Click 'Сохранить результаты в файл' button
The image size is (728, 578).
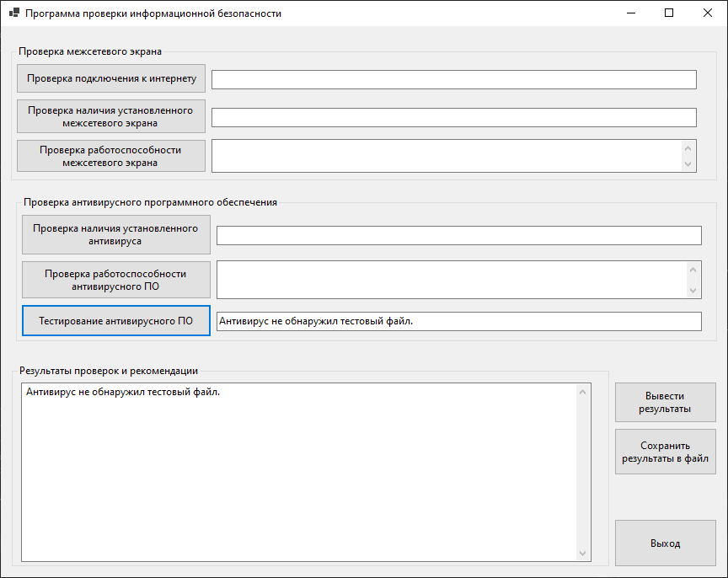pyautogui.click(x=666, y=452)
